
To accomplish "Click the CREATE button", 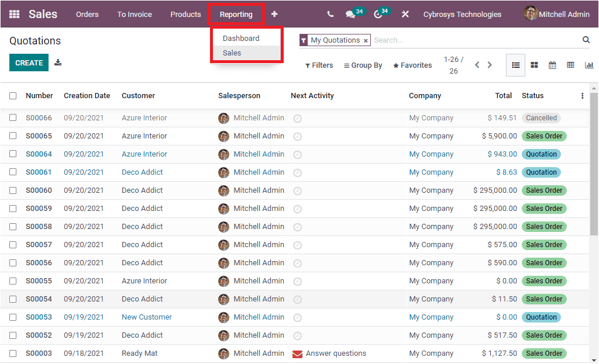I will point(29,61).
